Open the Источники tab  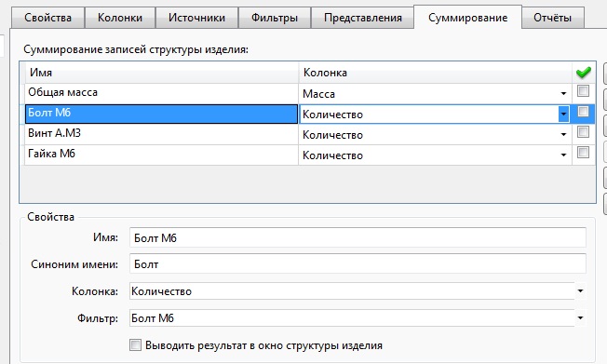tap(196, 18)
